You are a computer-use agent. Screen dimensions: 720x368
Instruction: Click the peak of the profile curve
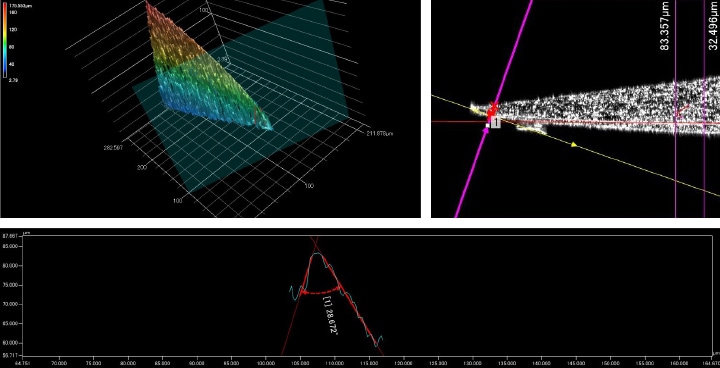click(x=318, y=254)
